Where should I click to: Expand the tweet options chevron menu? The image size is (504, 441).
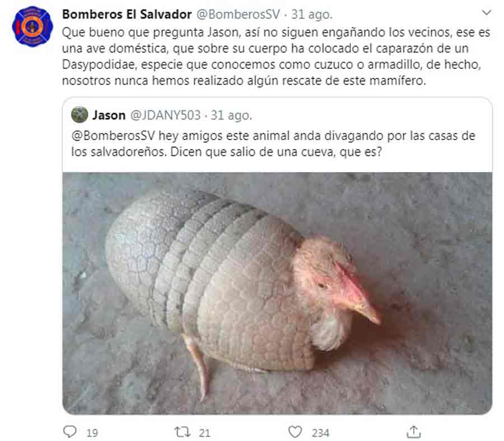click(487, 13)
